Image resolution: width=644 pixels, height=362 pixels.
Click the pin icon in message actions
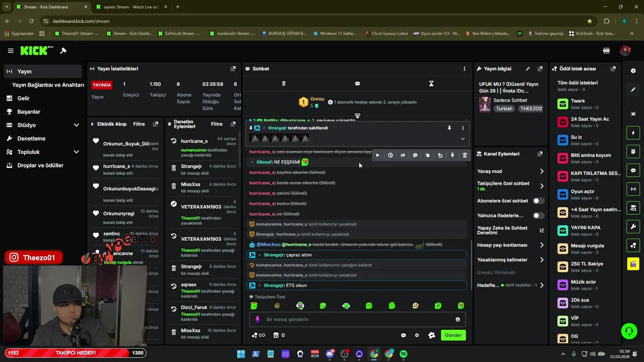(x=452, y=155)
